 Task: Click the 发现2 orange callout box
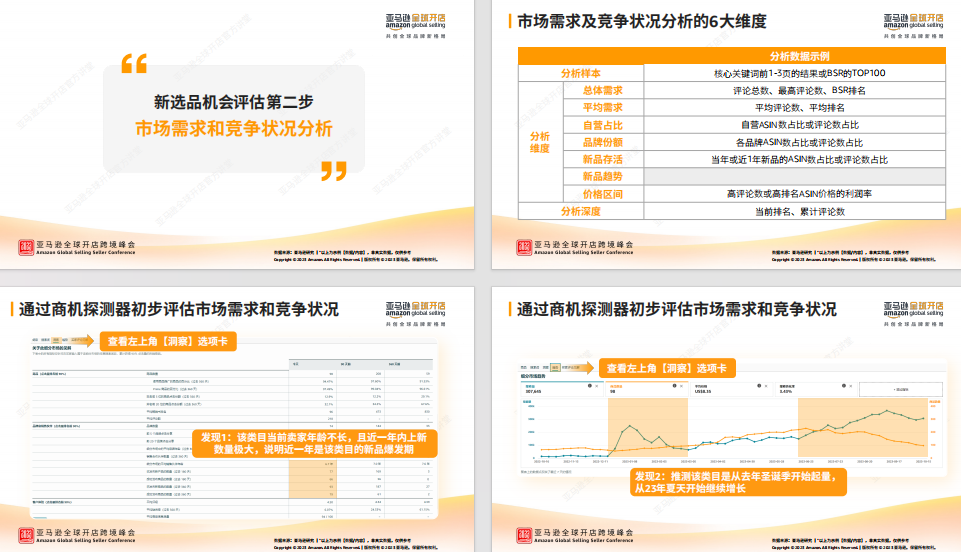click(738, 482)
